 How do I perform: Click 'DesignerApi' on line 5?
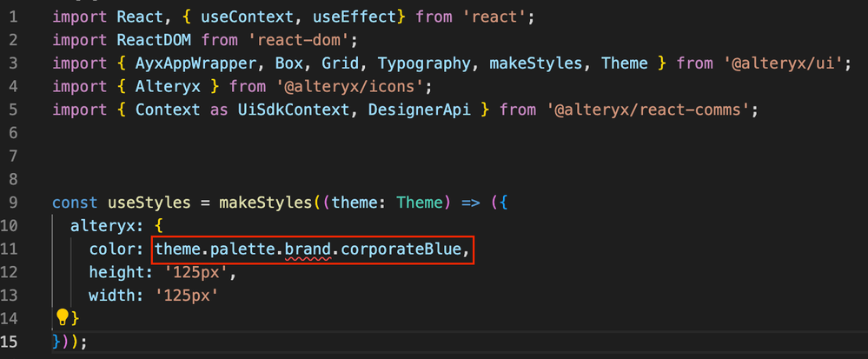pyautogui.click(x=420, y=110)
